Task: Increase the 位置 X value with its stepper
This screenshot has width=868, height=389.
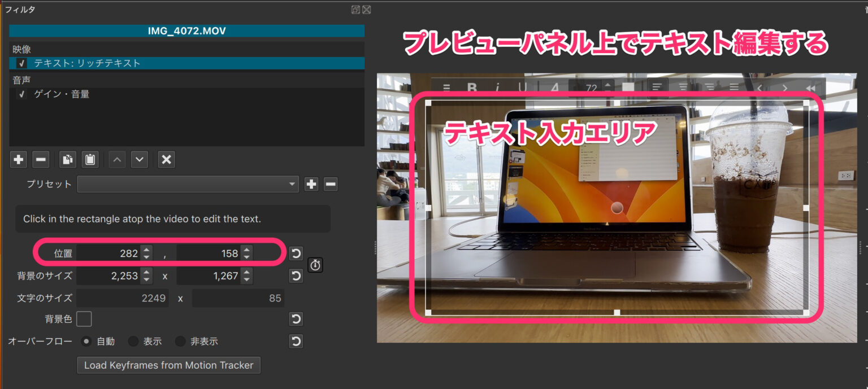Action: click(x=146, y=250)
